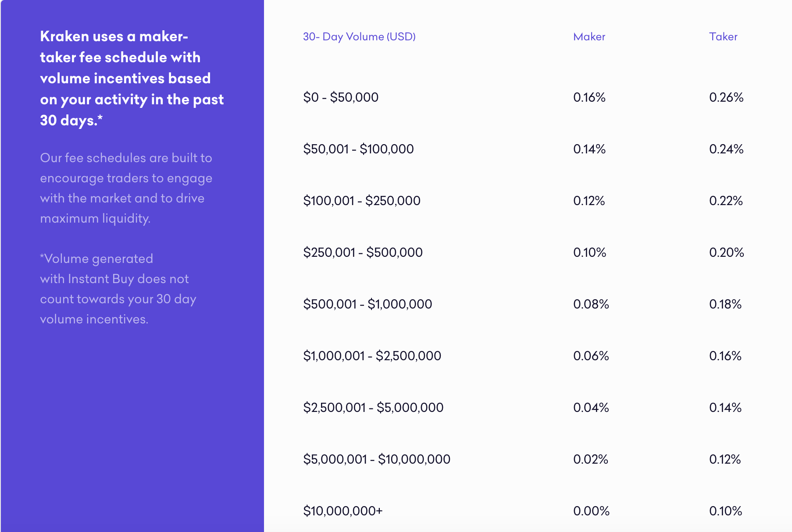Click the $10,000,000+ volume tier
Image resolution: width=792 pixels, height=532 pixels.
click(x=343, y=511)
